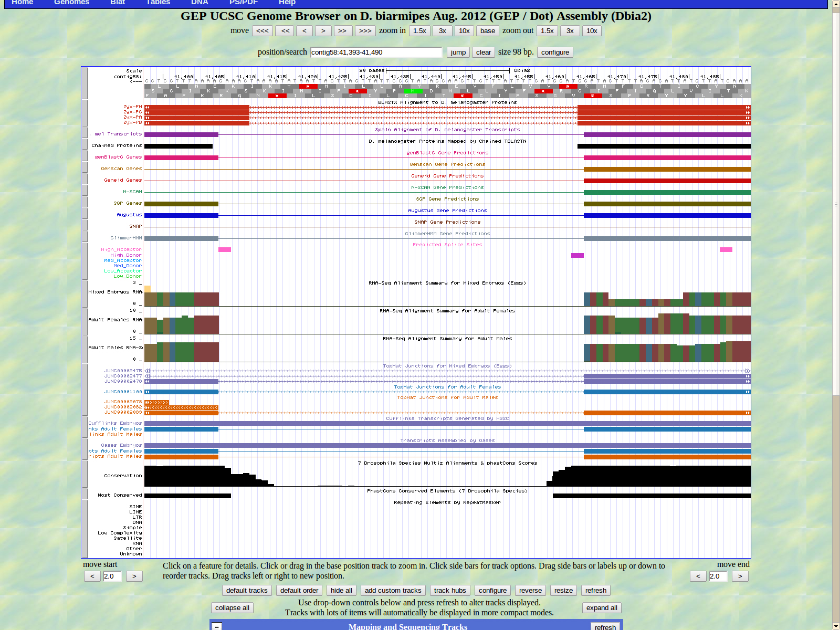The width and height of the screenshot is (840, 630).
Task: Click the move start left arrow button
Action: pyautogui.click(x=92, y=576)
